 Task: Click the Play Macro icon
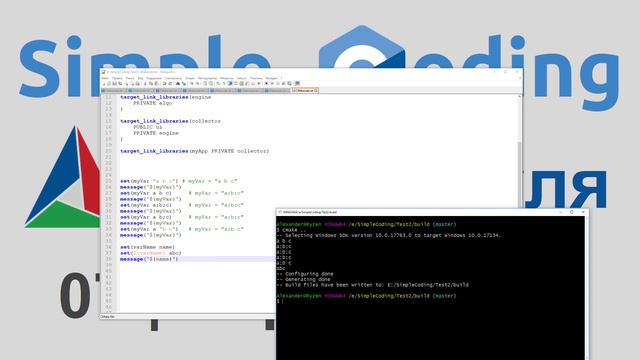click(x=278, y=83)
